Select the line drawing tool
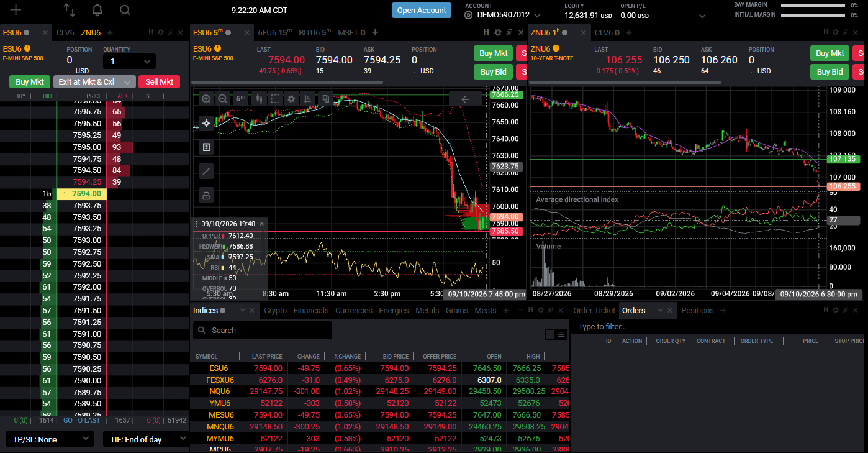 point(206,171)
